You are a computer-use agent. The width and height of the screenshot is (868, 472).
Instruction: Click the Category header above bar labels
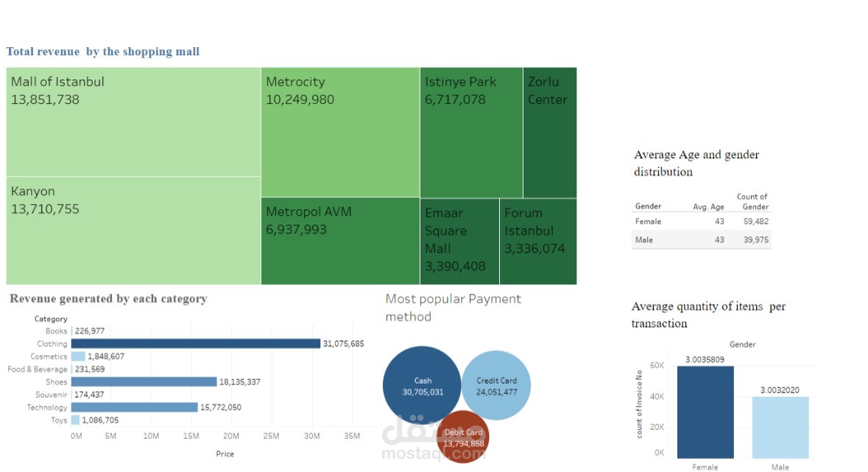(x=51, y=319)
